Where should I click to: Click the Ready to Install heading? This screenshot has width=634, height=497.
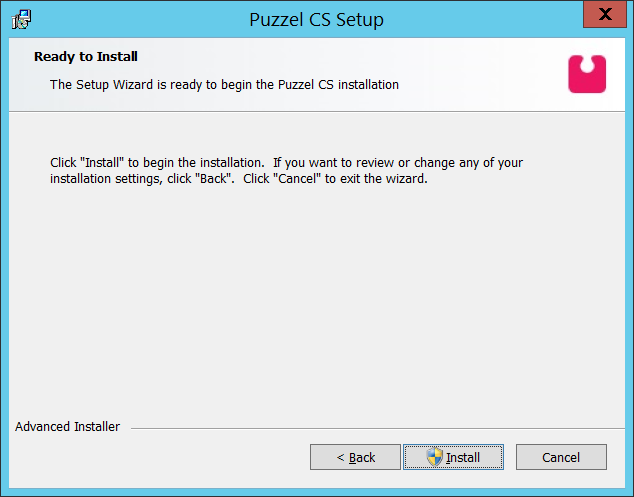[86, 56]
